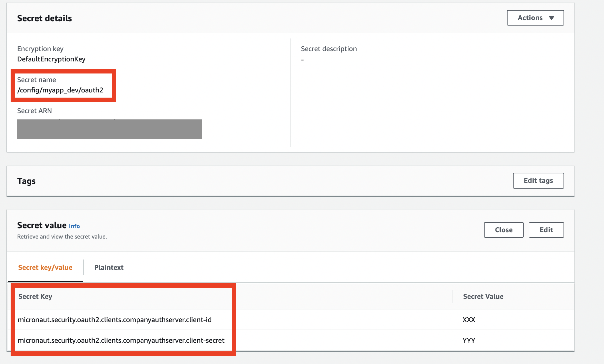Screen dimensions: 604x364
Task: Click the Tags section heading
Action: click(x=26, y=181)
